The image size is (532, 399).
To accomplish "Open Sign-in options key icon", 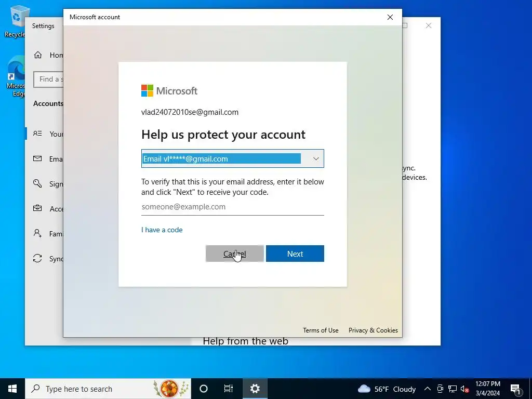I will coord(37,183).
